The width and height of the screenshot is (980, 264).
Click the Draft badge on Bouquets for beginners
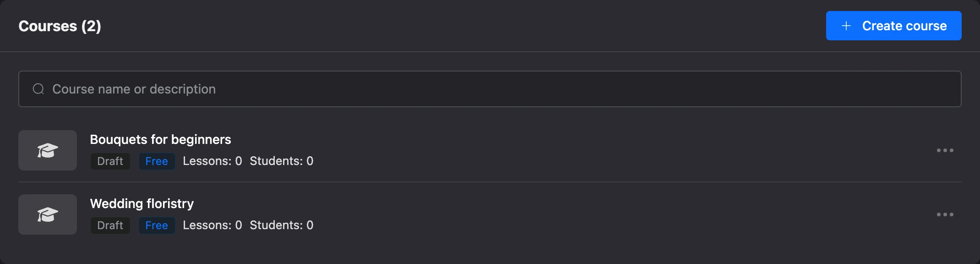pos(110,161)
